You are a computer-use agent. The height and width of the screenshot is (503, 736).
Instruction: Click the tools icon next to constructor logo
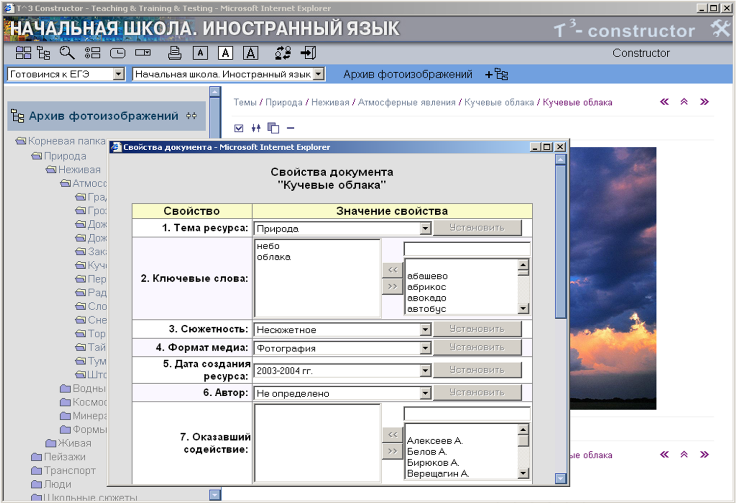click(x=720, y=29)
